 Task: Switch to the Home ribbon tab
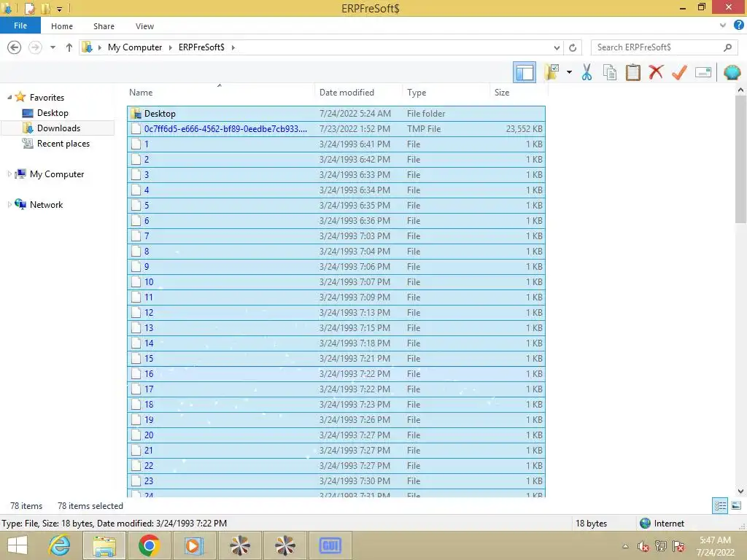(x=62, y=26)
